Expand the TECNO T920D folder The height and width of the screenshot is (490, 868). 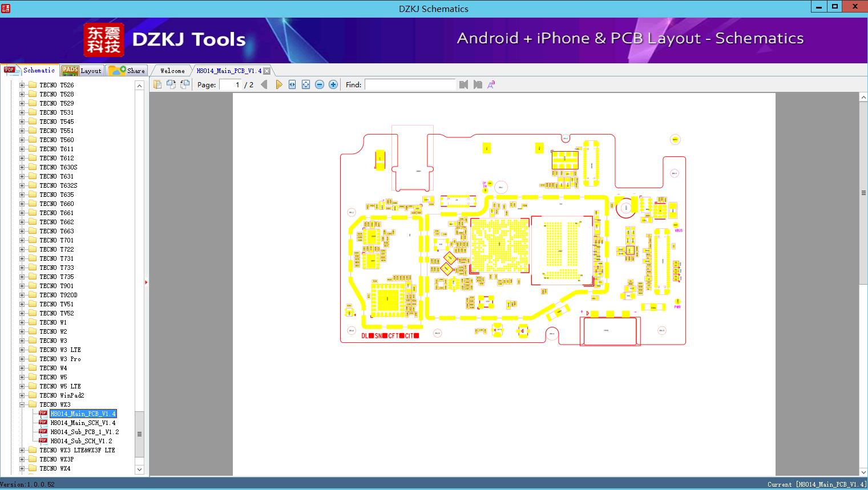22,295
